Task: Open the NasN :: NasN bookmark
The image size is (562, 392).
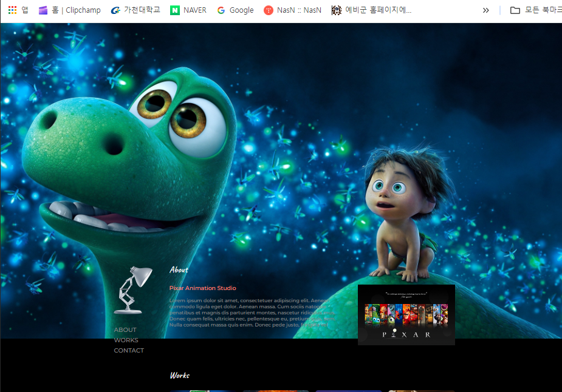Action: point(292,10)
